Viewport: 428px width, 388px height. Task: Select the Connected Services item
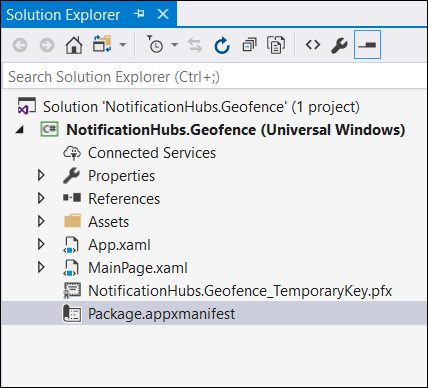152,153
